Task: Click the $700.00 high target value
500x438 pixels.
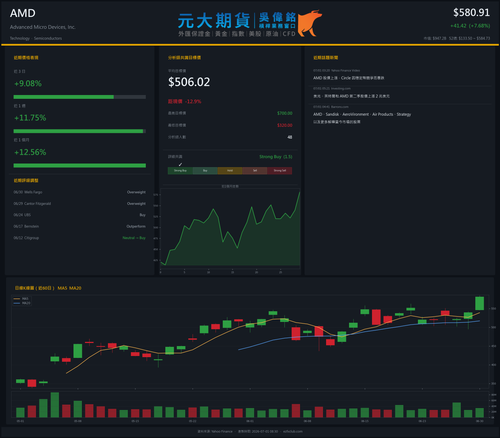Action: [285, 113]
